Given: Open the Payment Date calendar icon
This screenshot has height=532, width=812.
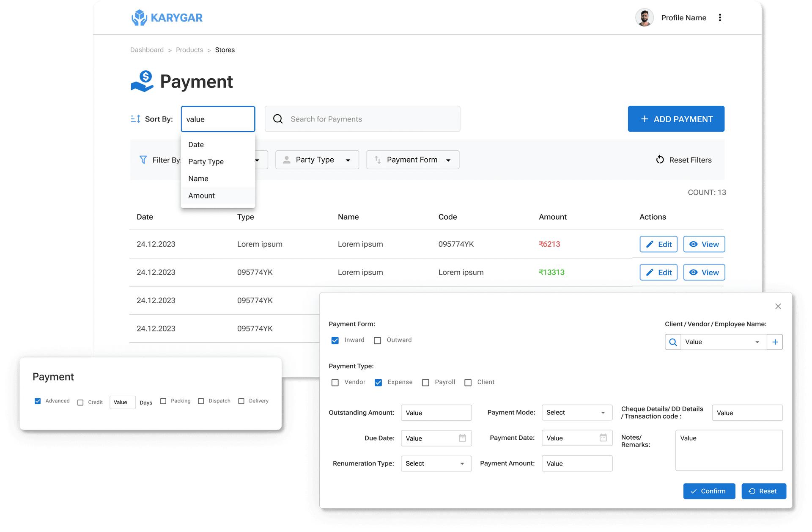Looking at the screenshot, I should point(603,438).
